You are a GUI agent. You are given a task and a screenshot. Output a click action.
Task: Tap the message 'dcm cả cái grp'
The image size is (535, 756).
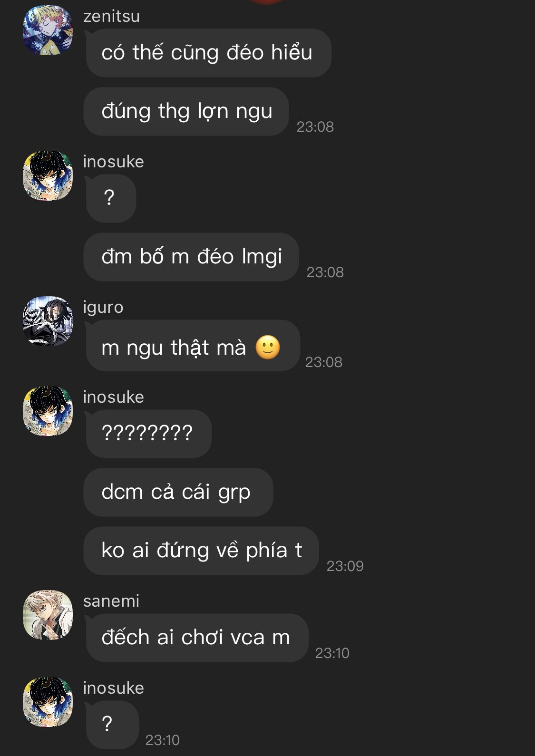tap(178, 492)
